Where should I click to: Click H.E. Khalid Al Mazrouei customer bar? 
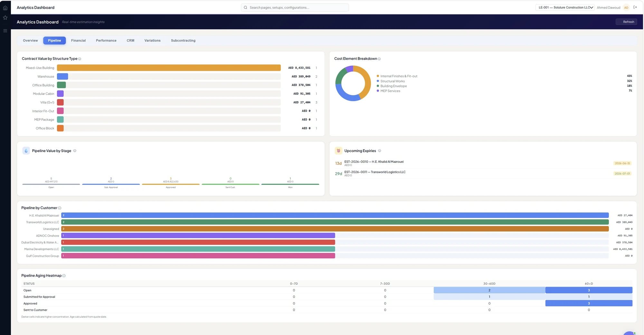coord(335,215)
